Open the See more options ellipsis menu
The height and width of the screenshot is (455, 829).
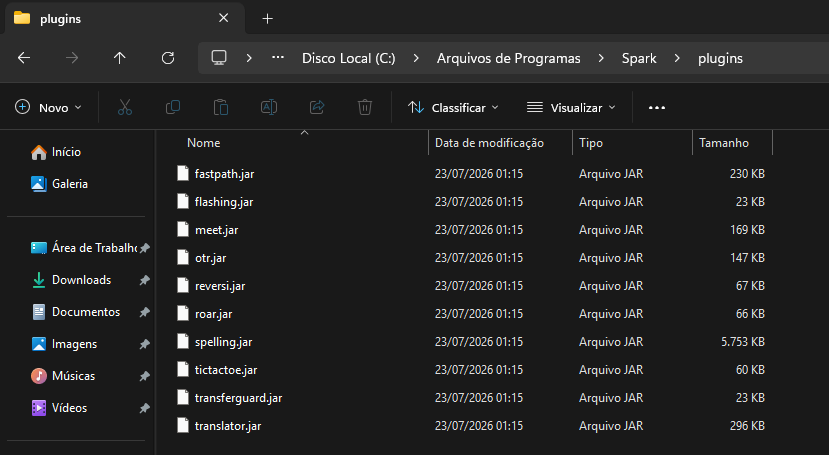pos(657,108)
